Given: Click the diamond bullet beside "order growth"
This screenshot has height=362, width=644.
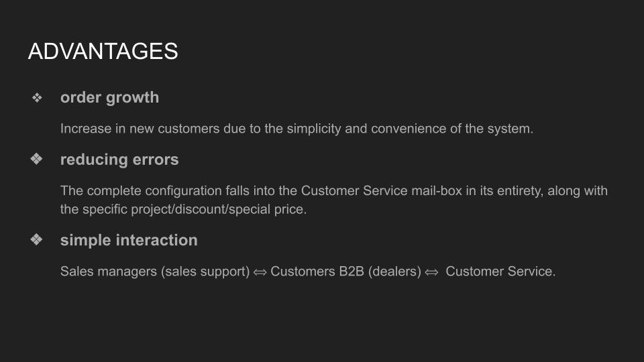Looking at the screenshot, I should (37, 98).
